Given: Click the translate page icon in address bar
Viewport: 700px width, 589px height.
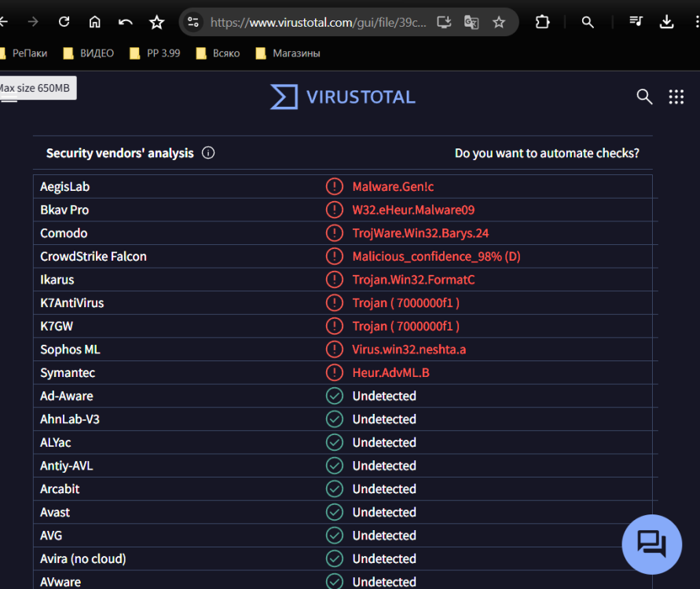Looking at the screenshot, I should click(471, 22).
